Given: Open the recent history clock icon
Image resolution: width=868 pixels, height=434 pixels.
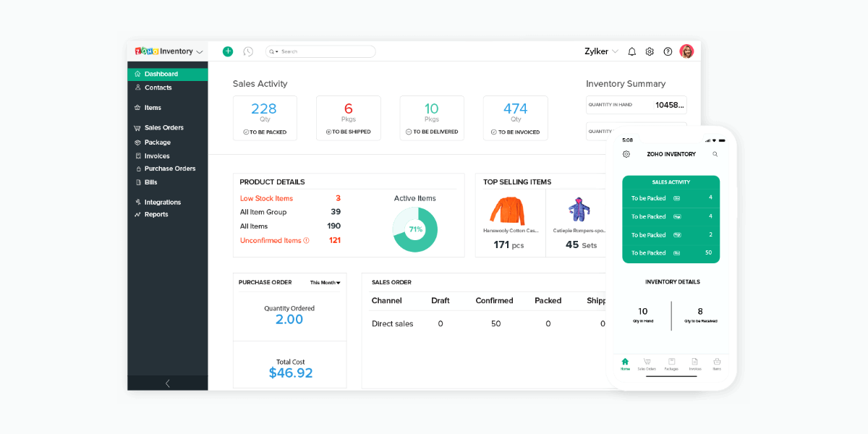Looking at the screenshot, I should (x=248, y=51).
